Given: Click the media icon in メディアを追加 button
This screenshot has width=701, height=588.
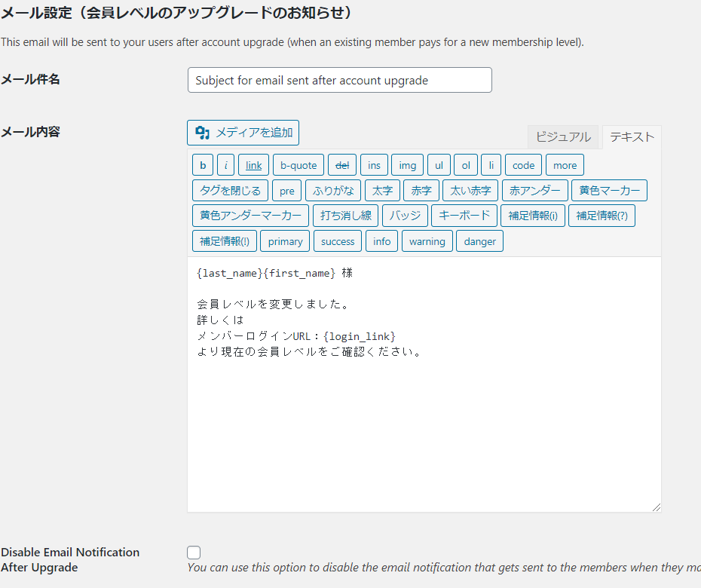Looking at the screenshot, I should click(x=203, y=133).
